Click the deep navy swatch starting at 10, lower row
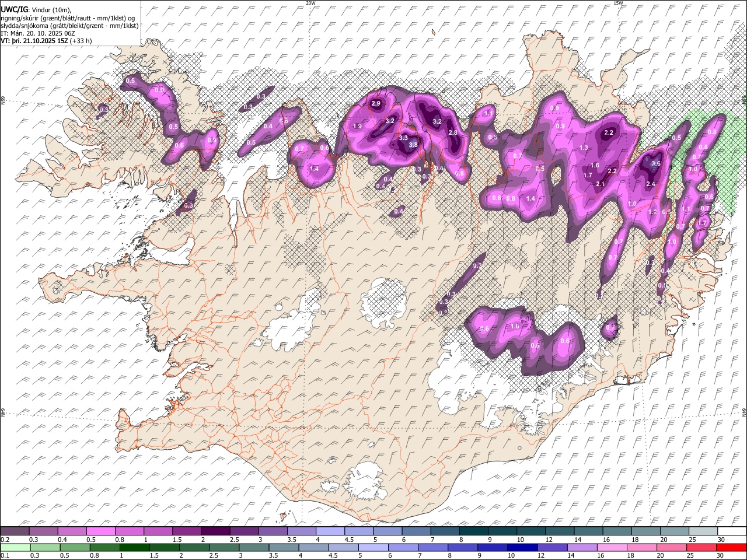747x560 pixels. (522, 547)
